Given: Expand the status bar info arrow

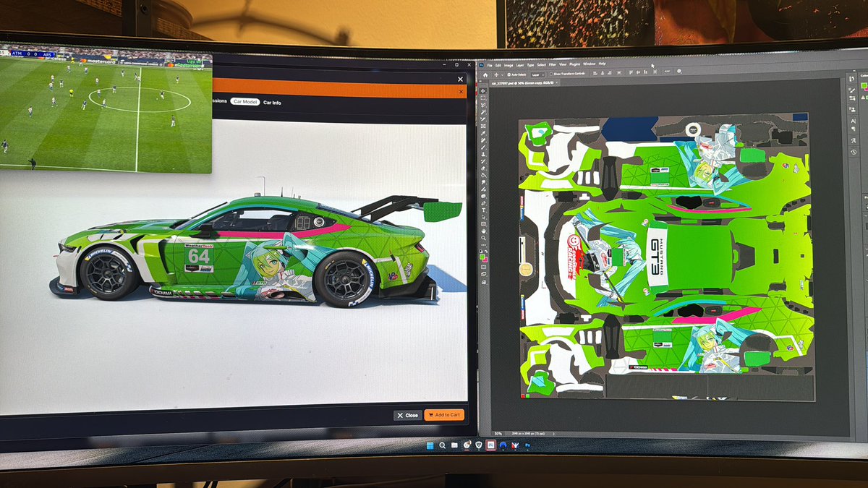Looking at the screenshot, I should [x=553, y=434].
